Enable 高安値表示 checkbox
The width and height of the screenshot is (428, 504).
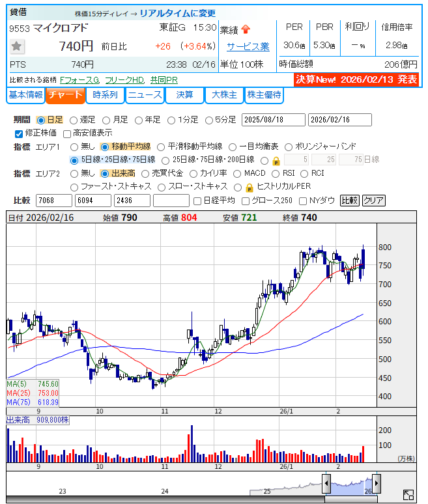67,133
